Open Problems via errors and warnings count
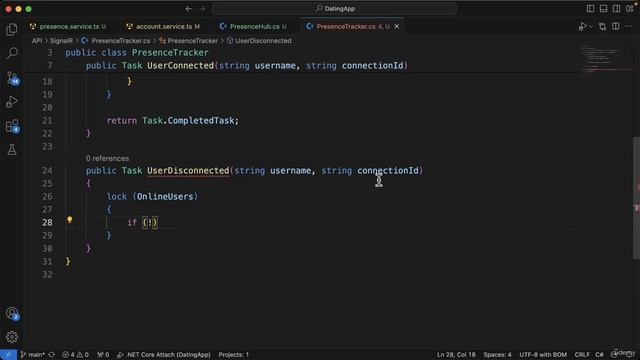Screen dimensions: 640x360 pos(76,355)
